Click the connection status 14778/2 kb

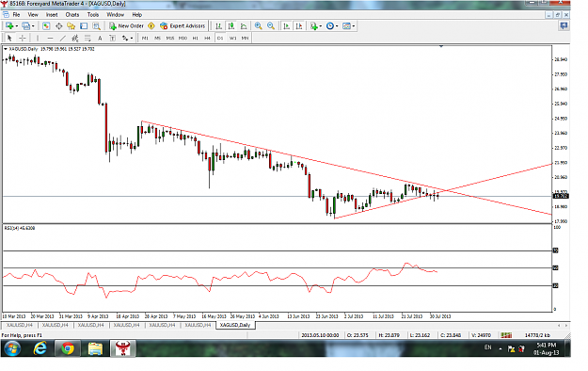click(537, 335)
